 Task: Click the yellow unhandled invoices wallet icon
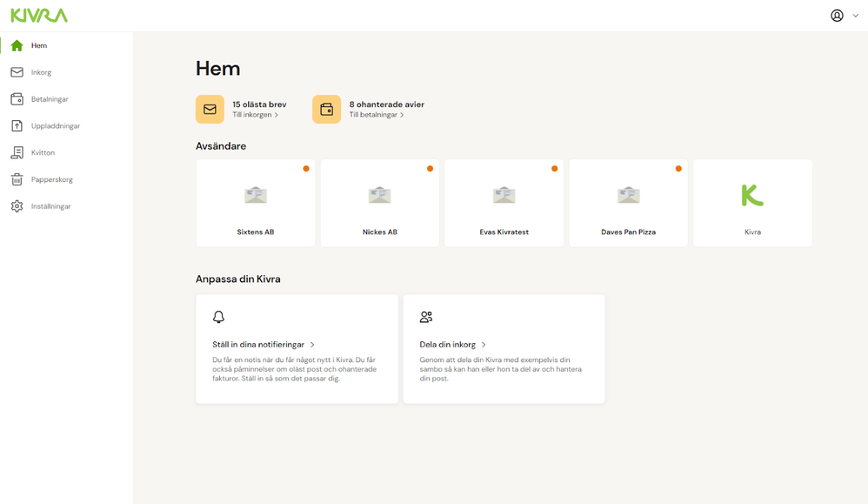(x=327, y=109)
